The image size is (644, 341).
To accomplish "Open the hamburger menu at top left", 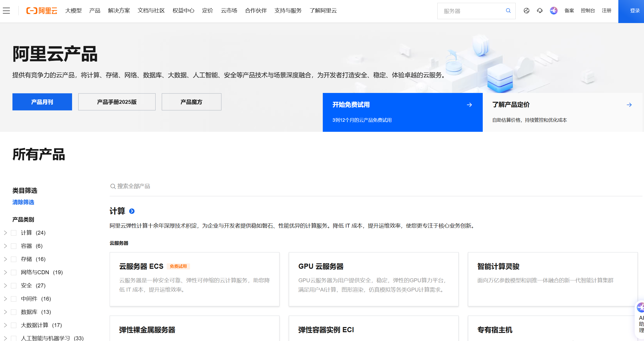I will click(6, 11).
